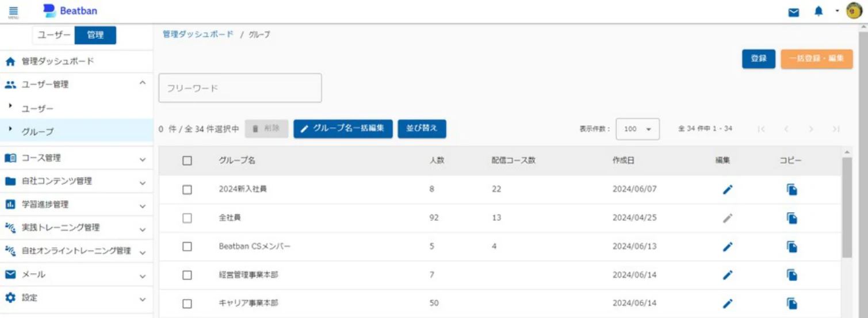Go to last page pagination icon
Viewport: 868px width, 318px height.
pyautogui.click(x=836, y=129)
